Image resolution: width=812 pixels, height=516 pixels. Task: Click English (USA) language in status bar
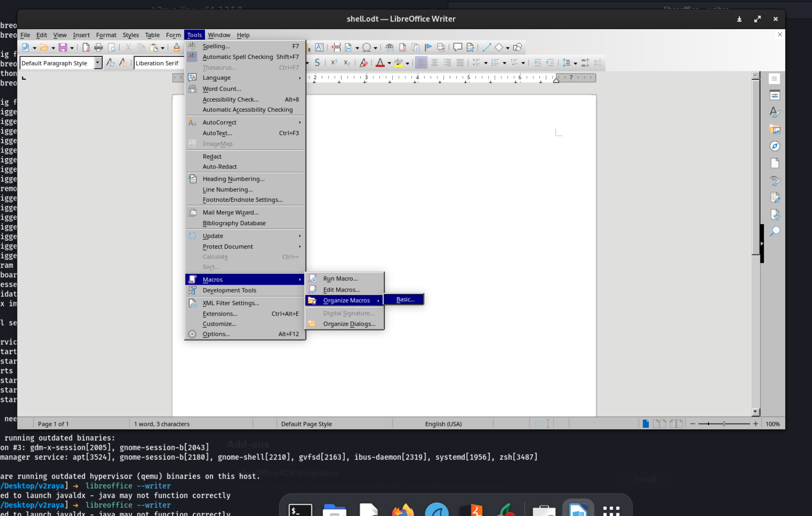(x=443, y=424)
